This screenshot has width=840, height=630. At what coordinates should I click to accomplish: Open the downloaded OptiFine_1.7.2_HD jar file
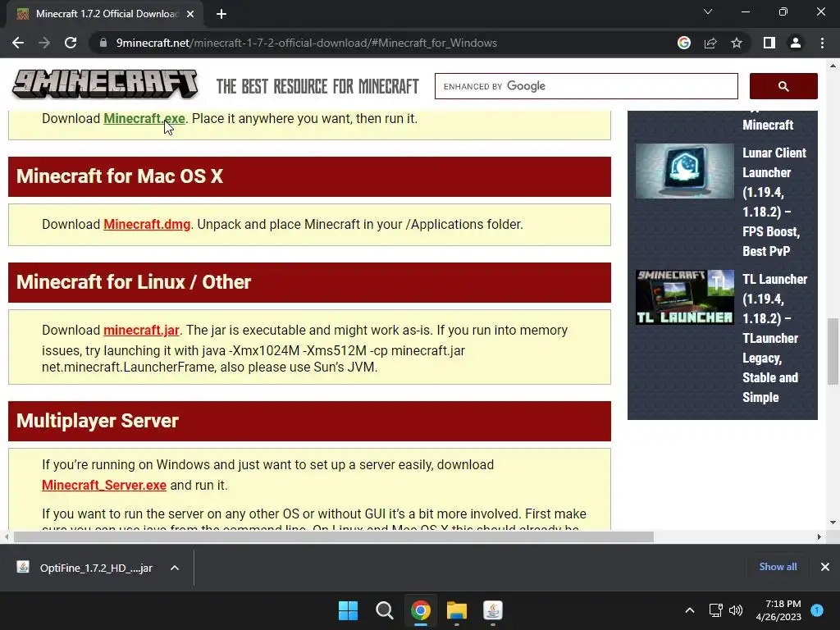[84, 568]
